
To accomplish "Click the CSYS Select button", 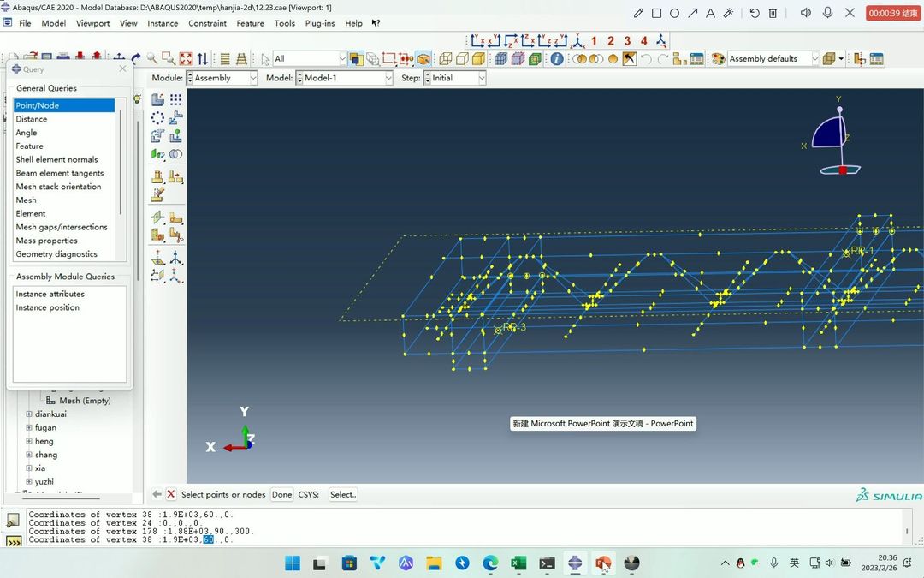I will (342, 495).
